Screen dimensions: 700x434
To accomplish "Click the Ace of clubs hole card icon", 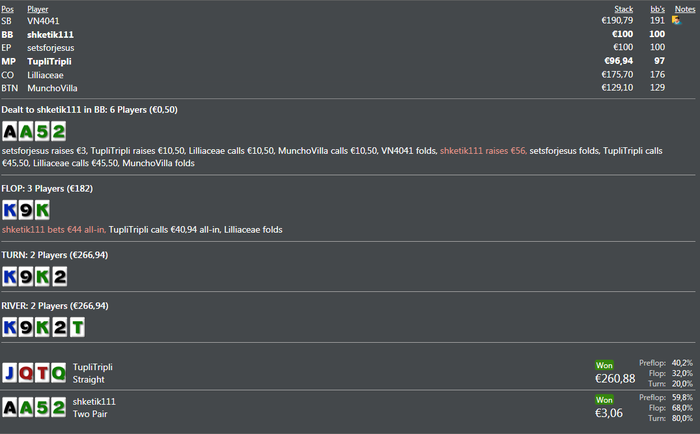I will (x=10, y=131).
